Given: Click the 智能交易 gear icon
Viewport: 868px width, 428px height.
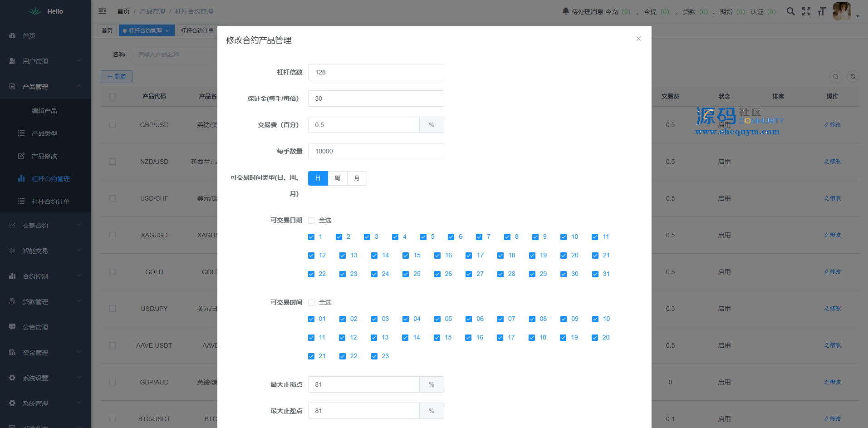Looking at the screenshot, I should 12,251.
